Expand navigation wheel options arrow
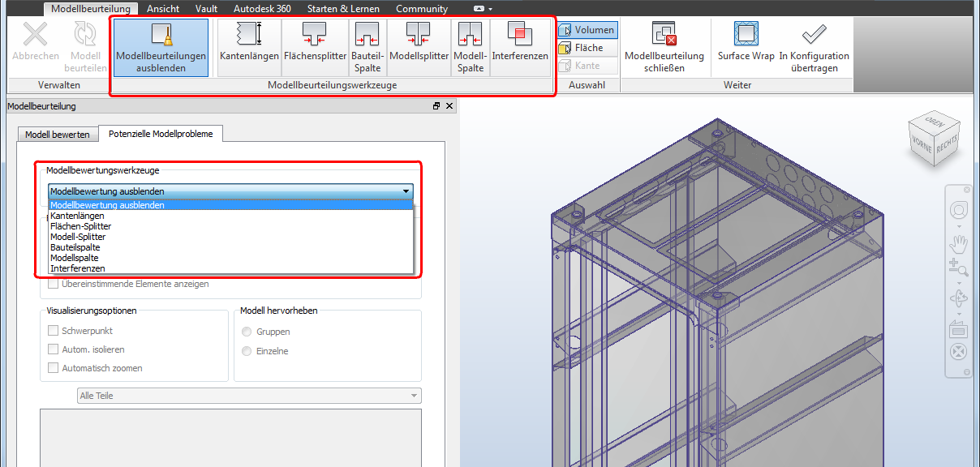980x467 pixels. [x=959, y=225]
